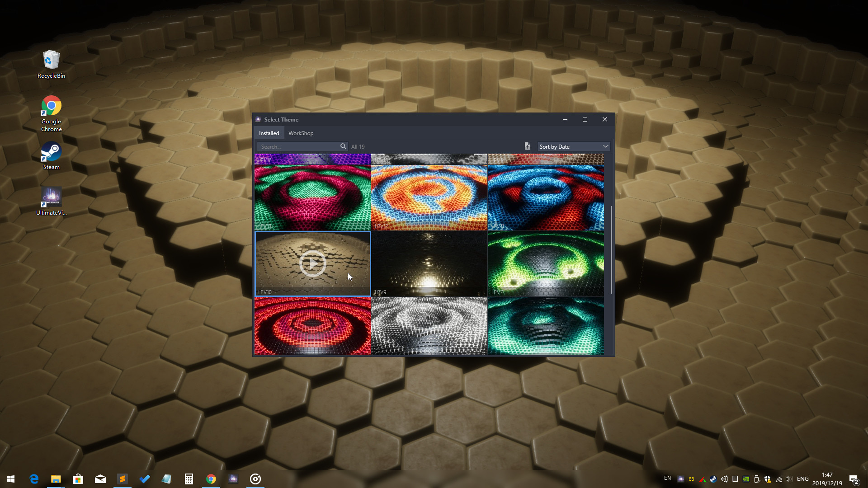Image resolution: width=868 pixels, height=488 pixels.
Task: Switch to the WorkShop tab
Action: pos(301,133)
